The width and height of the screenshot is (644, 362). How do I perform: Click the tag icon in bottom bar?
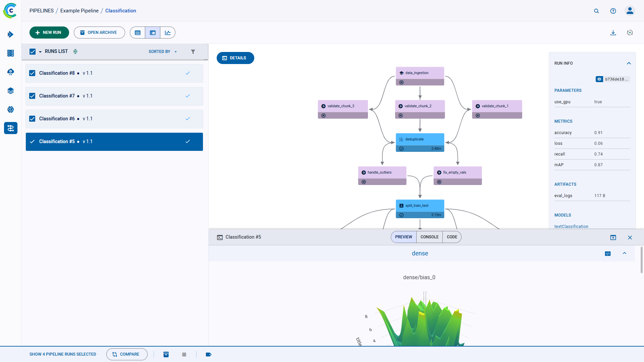208,354
